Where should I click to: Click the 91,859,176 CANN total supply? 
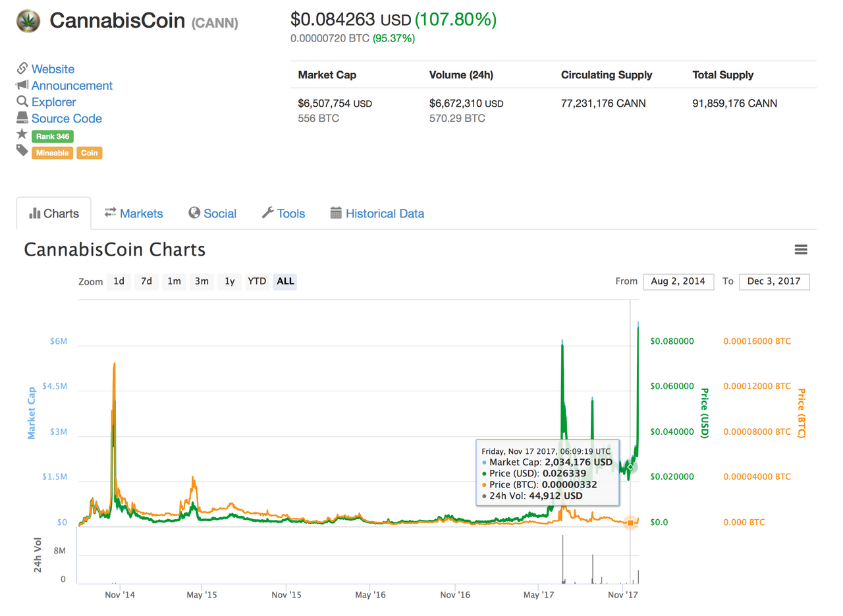735,103
